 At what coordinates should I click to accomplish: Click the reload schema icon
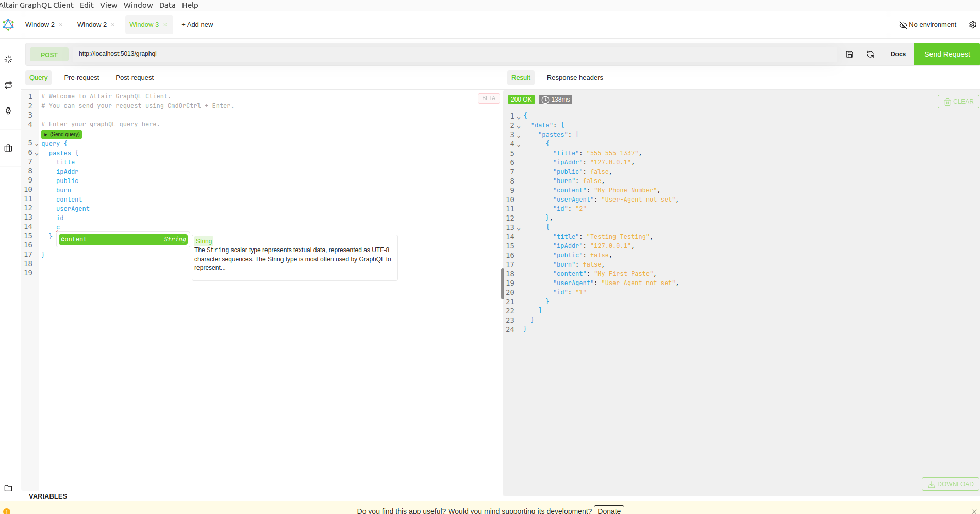click(870, 54)
